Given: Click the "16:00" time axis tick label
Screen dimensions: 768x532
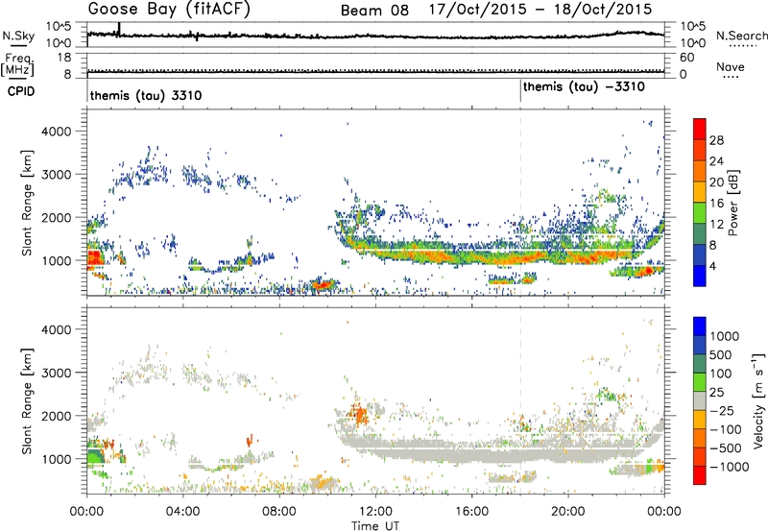Looking at the screenshot, I should pos(471,512).
